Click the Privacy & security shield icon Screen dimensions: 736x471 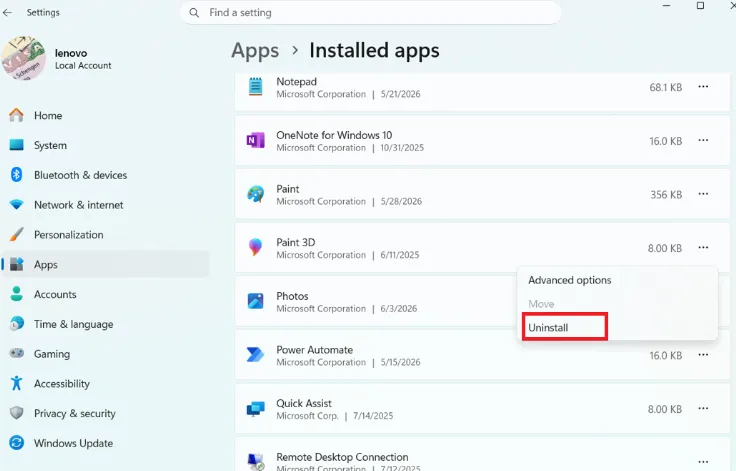coord(16,413)
